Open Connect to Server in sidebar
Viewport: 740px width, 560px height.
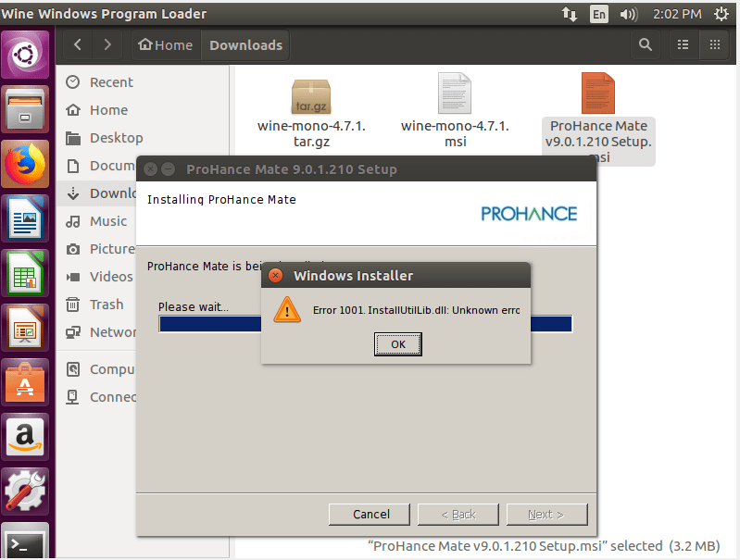point(96,397)
